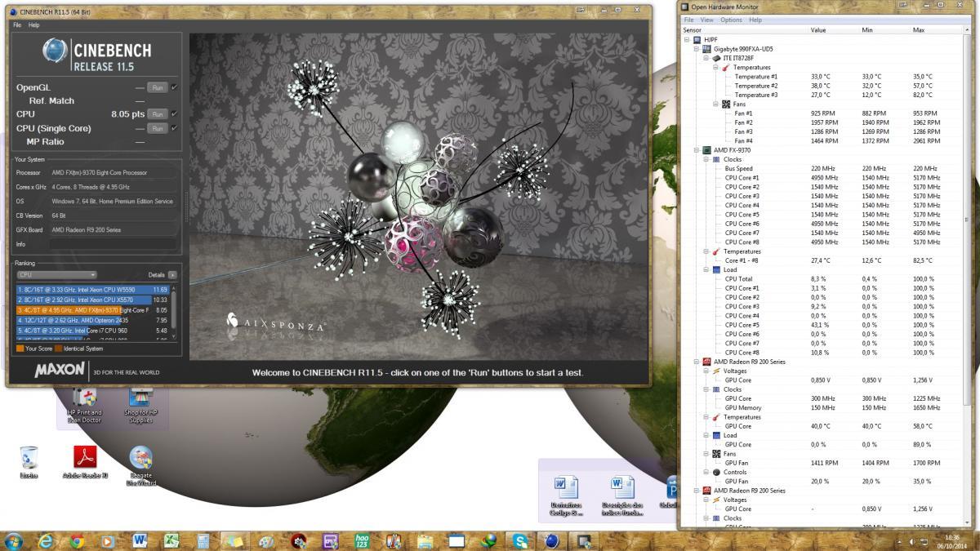Collapse Temperatures group under ITE IT8728F
The width and height of the screenshot is (980, 551).
click(x=716, y=67)
